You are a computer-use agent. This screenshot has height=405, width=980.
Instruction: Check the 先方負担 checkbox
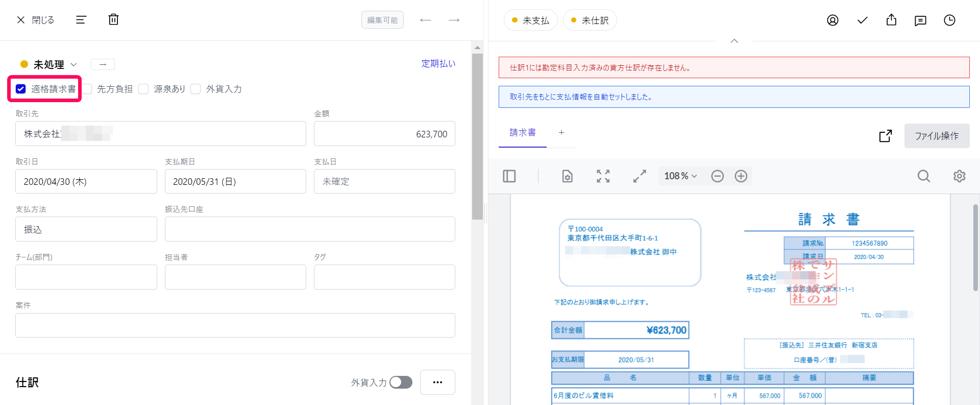coord(87,89)
